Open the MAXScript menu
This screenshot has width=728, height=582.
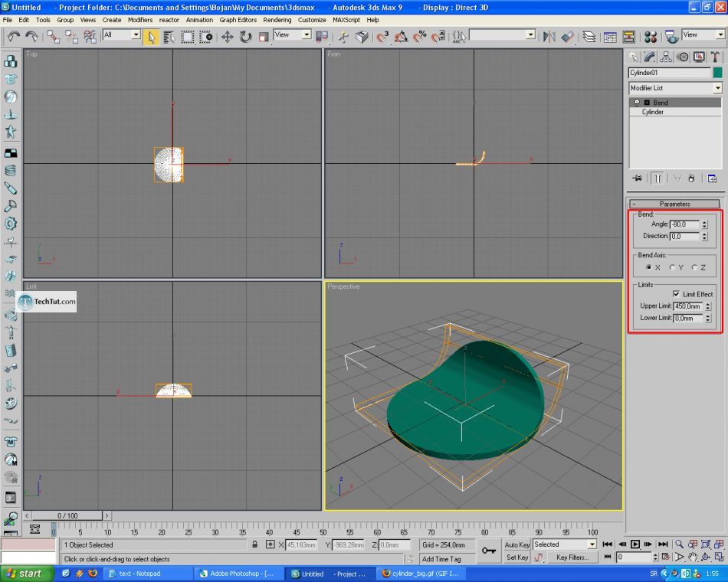click(x=346, y=20)
